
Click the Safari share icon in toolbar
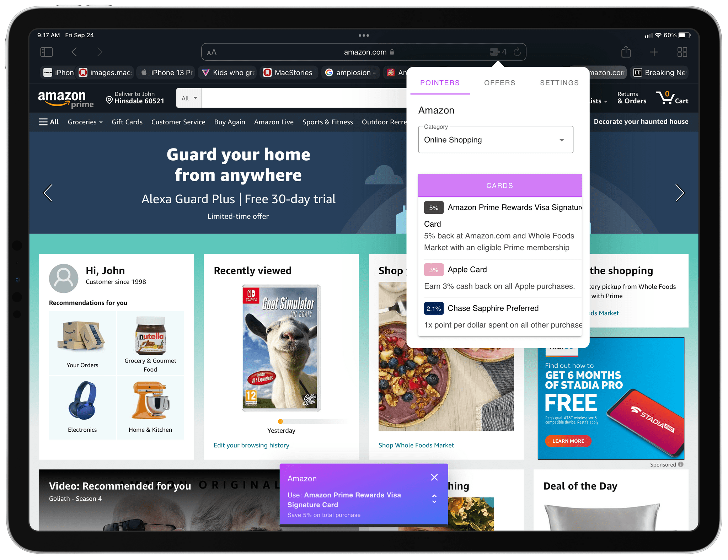point(625,52)
